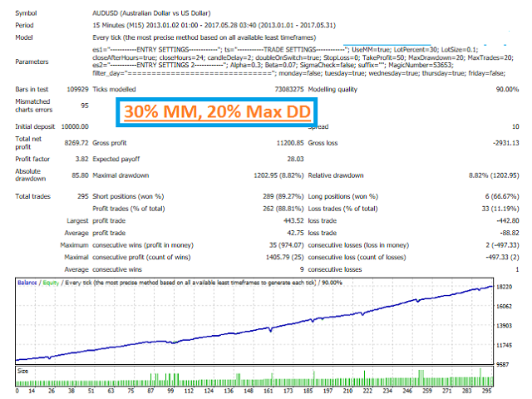Viewport: 532px width, 399px height.
Task: Click consecutive profit value 1405.79 (25)
Action: [x=284, y=258]
